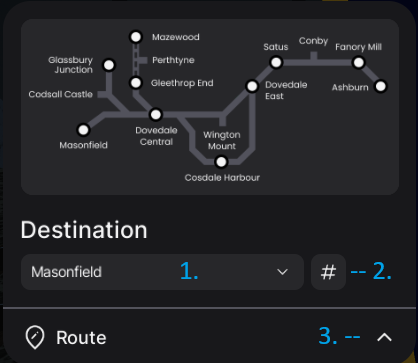
Task: Select the Satus station circle
Action: (276, 62)
